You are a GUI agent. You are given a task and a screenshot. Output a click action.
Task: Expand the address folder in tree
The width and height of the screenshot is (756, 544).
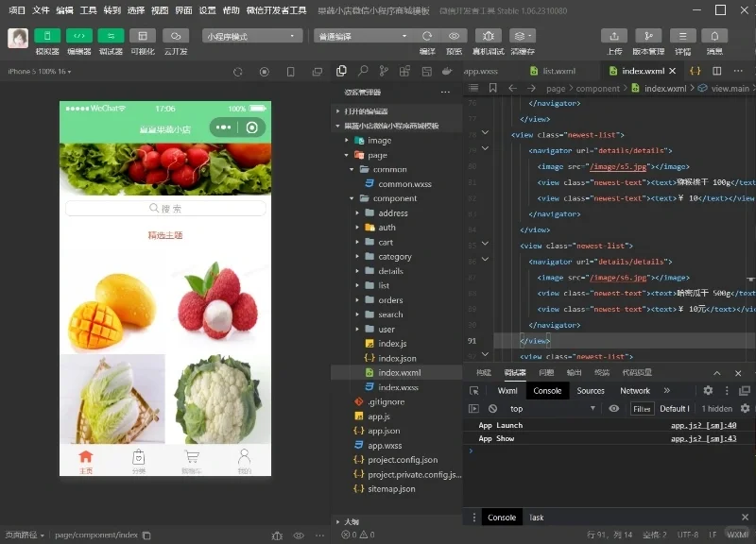point(392,213)
